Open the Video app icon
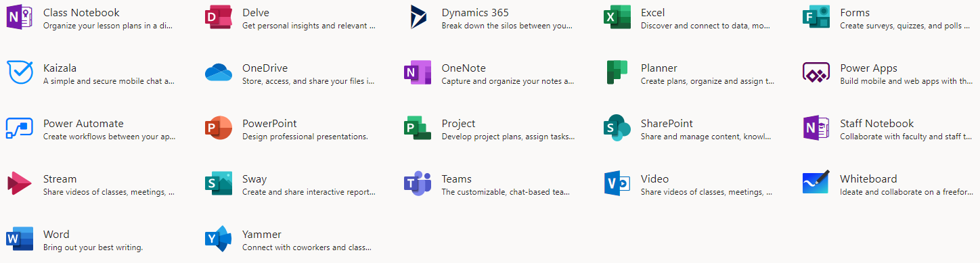 tap(617, 184)
